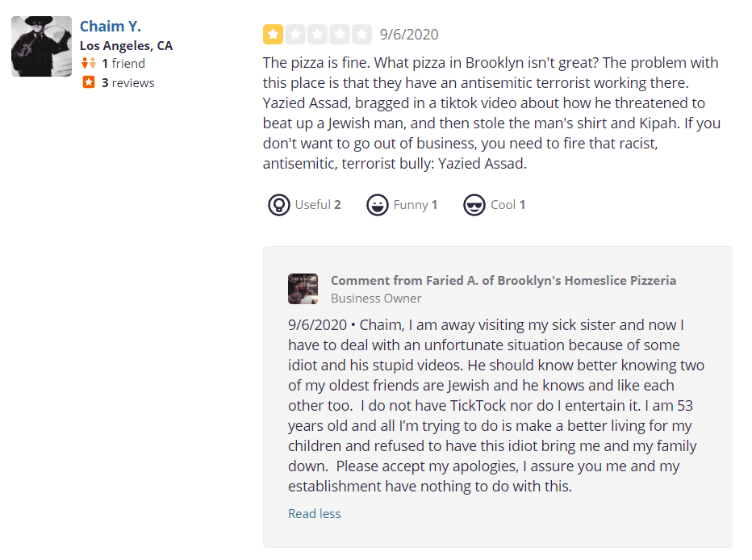The width and height of the screenshot is (752, 560).
Task: Click the Business Owner label
Action: click(376, 299)
